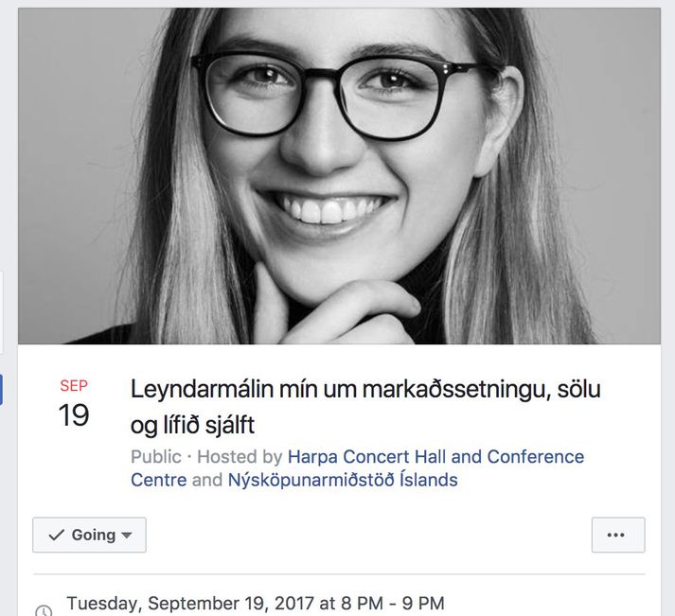Click the 'og lífið sjálft' title line
The height and width of the screenshot is (616, 675).
point(193,426)
